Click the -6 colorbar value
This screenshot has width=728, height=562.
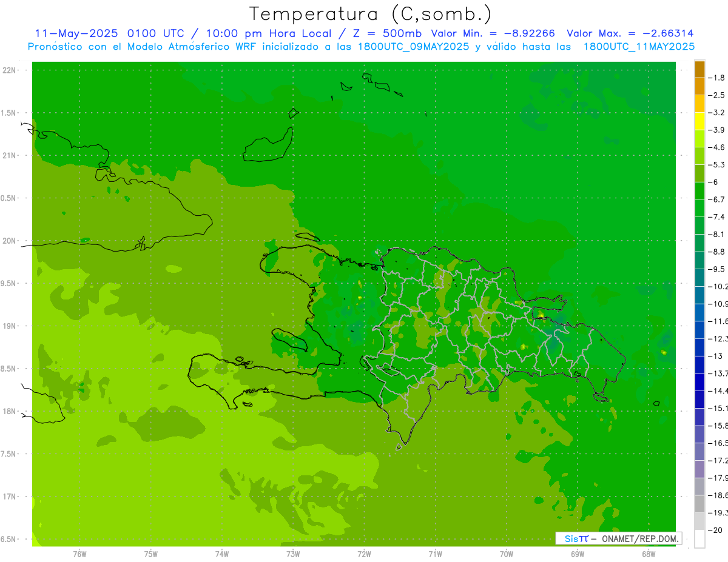point(715,182)
